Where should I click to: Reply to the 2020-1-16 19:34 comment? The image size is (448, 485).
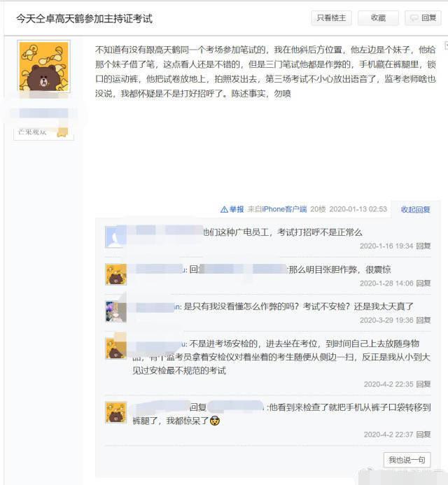(423, 246)
